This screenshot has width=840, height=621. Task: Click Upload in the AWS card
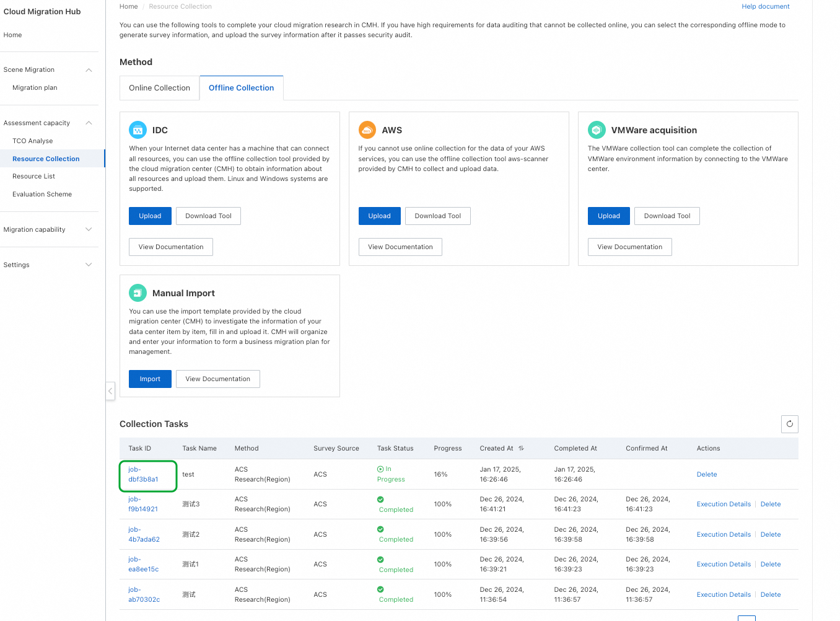(x=380, y=216)
